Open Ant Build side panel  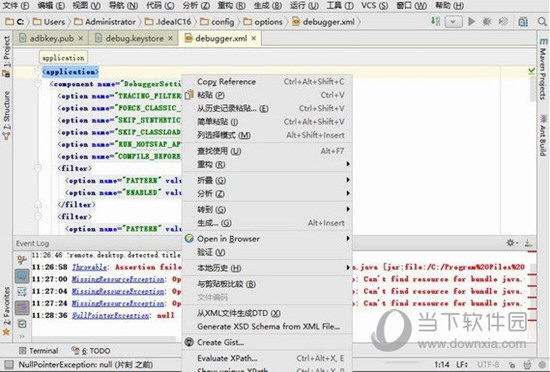click(543, 135)
